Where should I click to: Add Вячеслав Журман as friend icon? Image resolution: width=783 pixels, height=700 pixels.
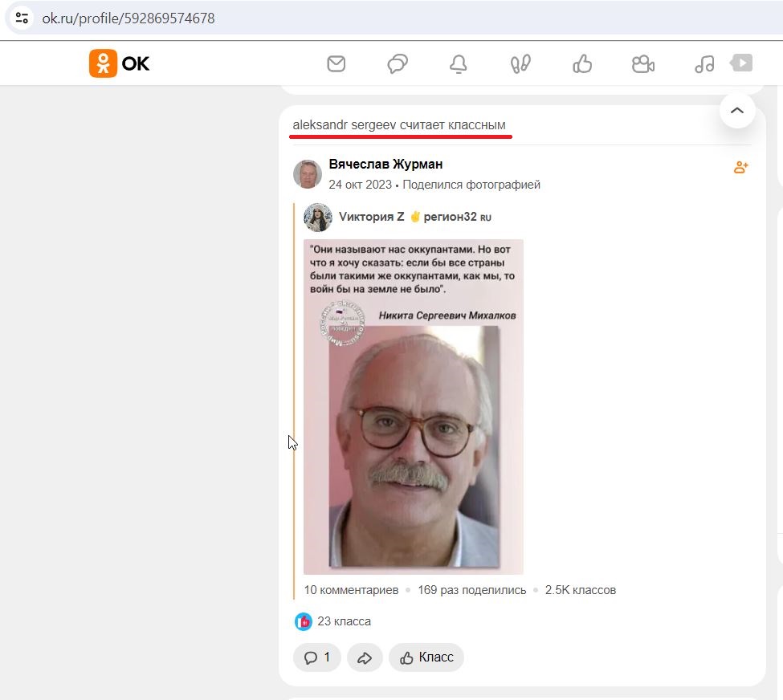740,167
